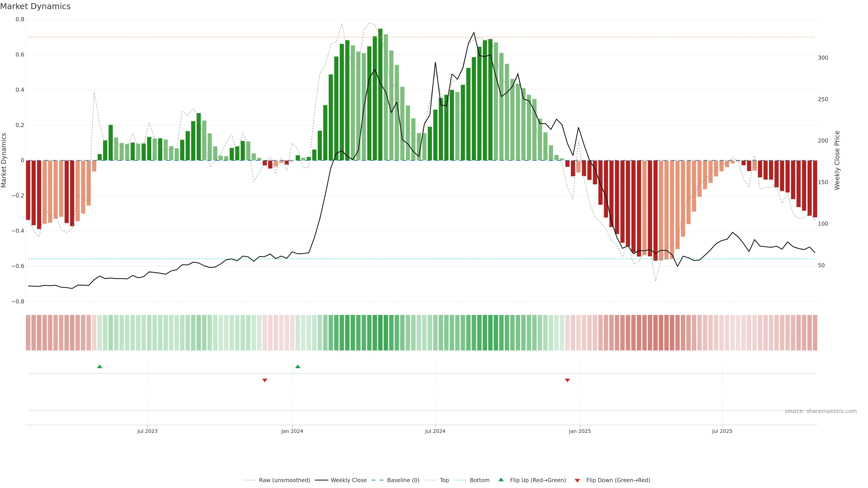This screenshot has width=868, height=488.
Task: Click the green triangle icon in legend
Action: coord(501,480)
